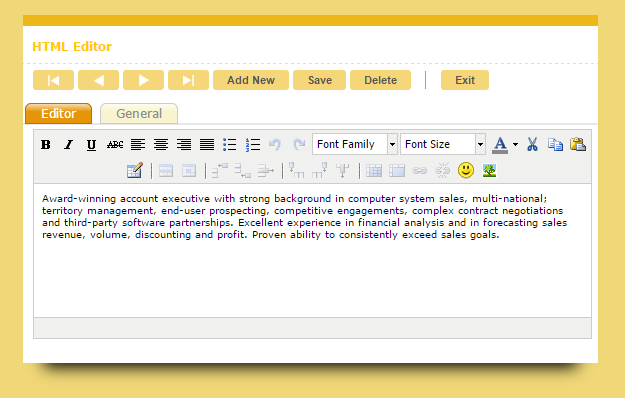Click the merge table cells icon

click(397, 171)
